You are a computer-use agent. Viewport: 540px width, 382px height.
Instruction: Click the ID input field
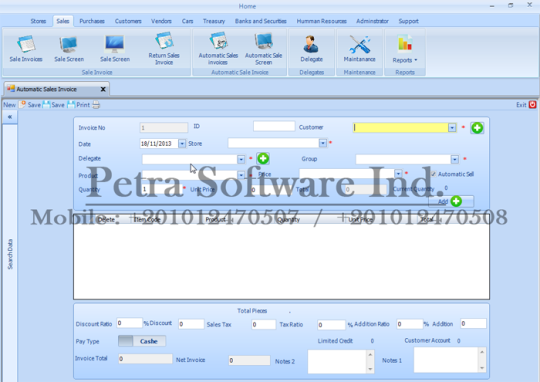(274, 126)
